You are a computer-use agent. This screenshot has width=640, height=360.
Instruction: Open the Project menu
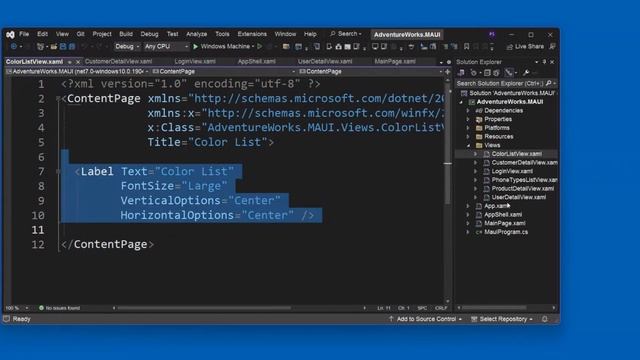(x=102, y=34)
